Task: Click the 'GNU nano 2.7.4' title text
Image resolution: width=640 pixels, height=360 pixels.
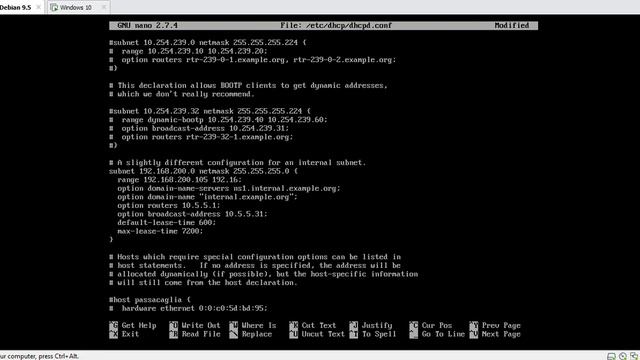Action: click(x=147, y=25)
